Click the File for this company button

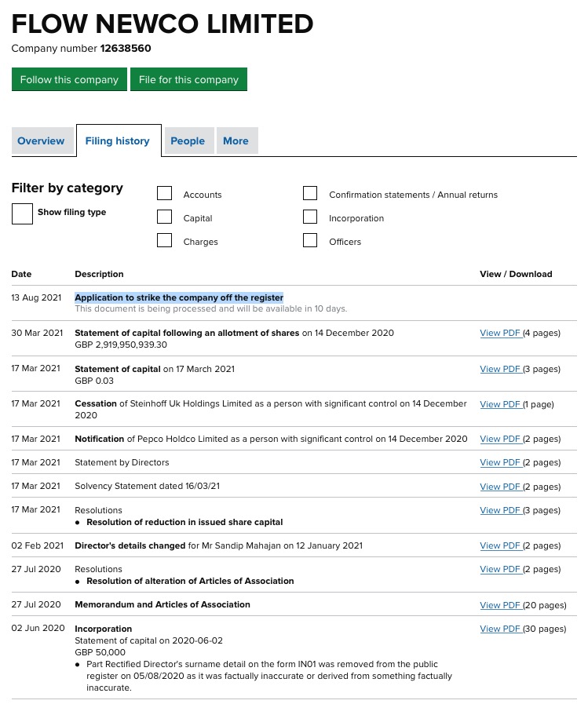tap(188, 79)
